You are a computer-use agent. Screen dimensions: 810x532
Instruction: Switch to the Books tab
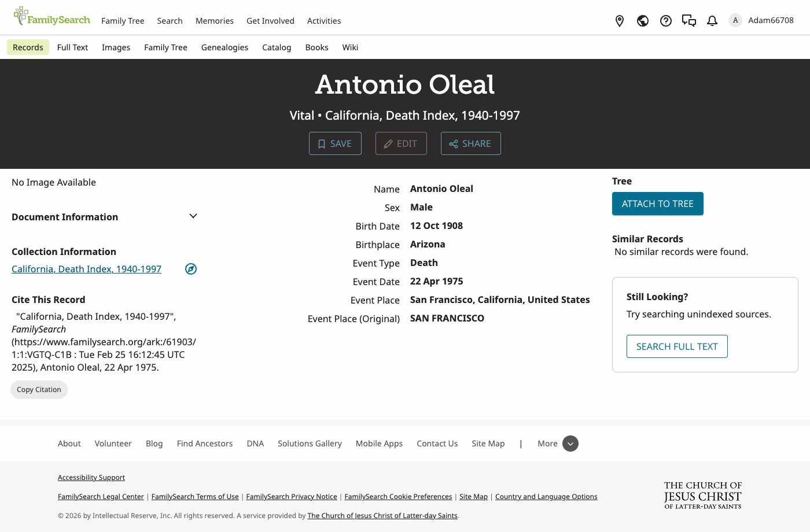click(316, 47)
